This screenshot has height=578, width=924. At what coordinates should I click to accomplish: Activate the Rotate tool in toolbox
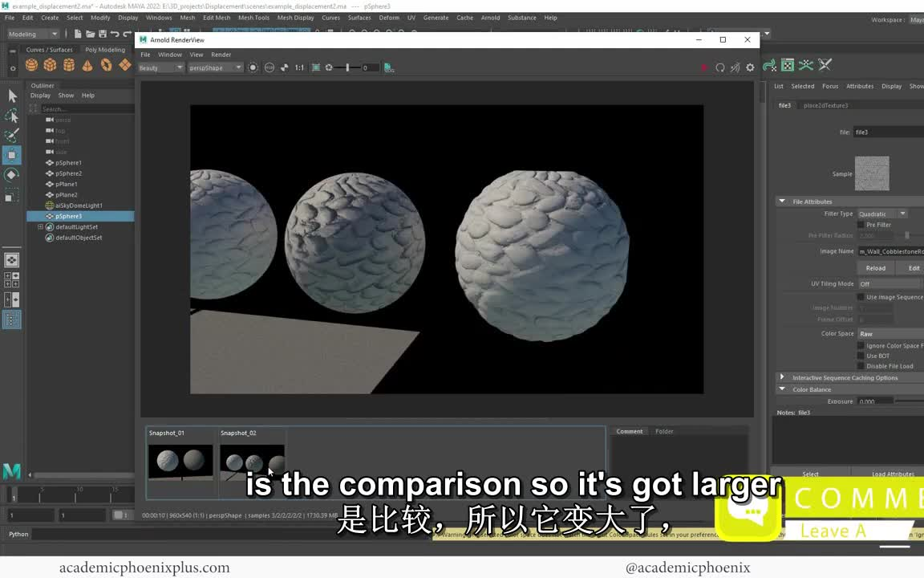point(12,175)
